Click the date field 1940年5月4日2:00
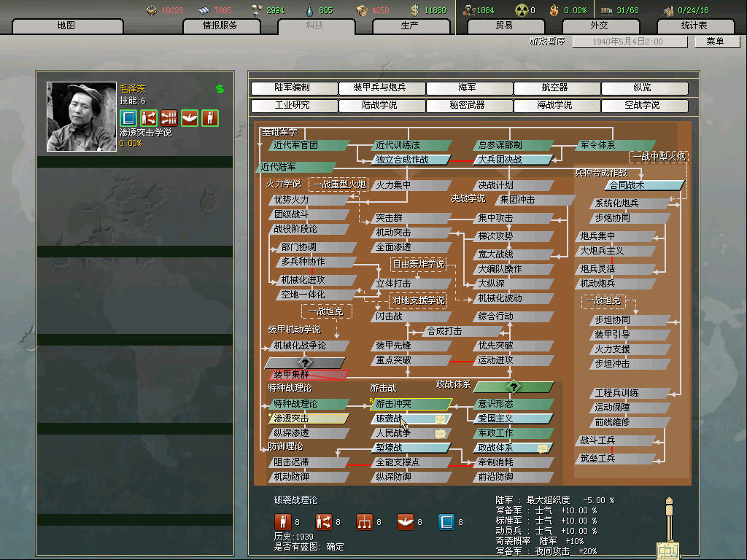 [x=630, y=42]
